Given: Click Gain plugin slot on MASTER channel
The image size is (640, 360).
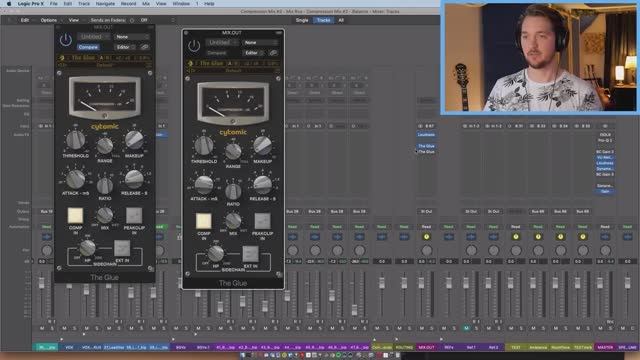Looking at the screenshot, I should pyautogui.click(x=605, y=191).
